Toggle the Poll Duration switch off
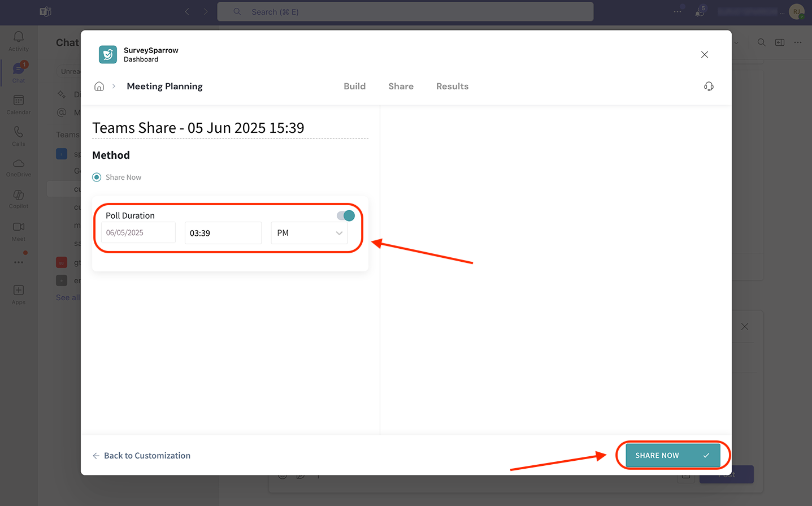The height and width of the screenshot is (506, 812). [346, 215]
